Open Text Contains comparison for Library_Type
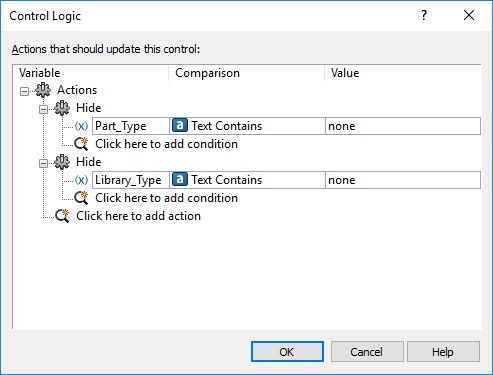 pos(247,180)
